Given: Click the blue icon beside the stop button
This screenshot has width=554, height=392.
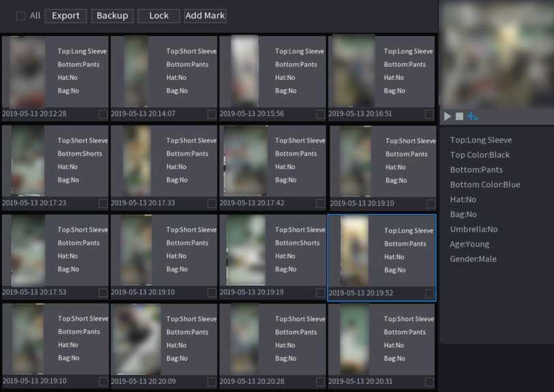Looking at the screenshot, I should point(472,117).
